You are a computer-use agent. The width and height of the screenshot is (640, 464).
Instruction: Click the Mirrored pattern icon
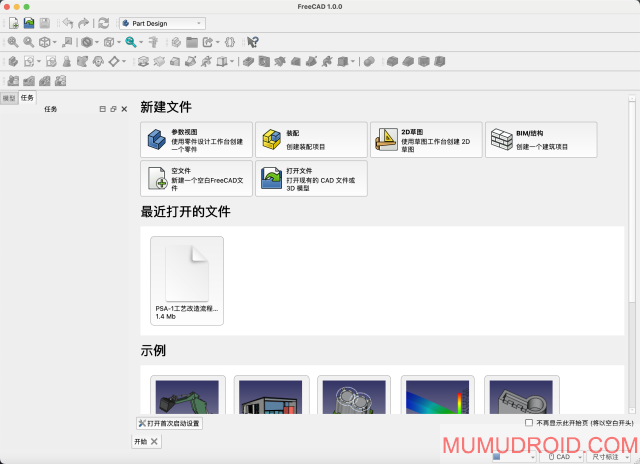13,81
